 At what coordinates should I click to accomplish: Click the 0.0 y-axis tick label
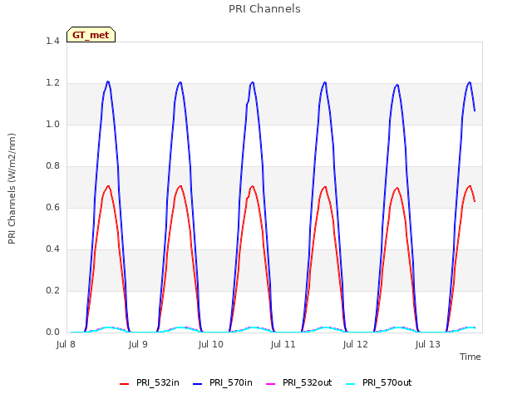point(52,332)
